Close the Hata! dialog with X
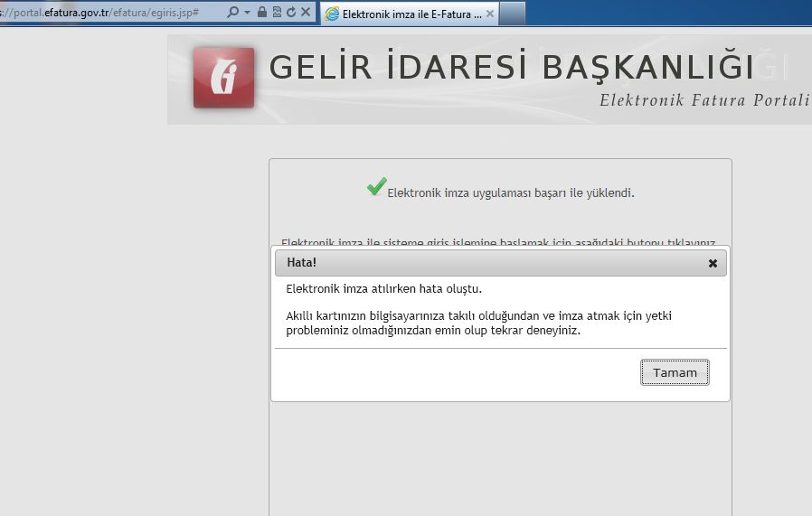This screenshot has height=516, width=812. pyautogui.click(x=713, y=263)
